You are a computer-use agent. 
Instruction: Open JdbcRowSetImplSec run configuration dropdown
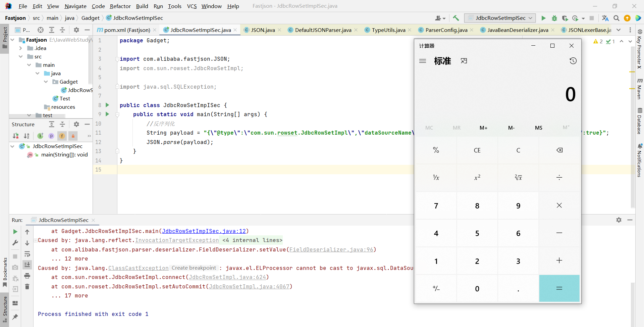(500, 18)
